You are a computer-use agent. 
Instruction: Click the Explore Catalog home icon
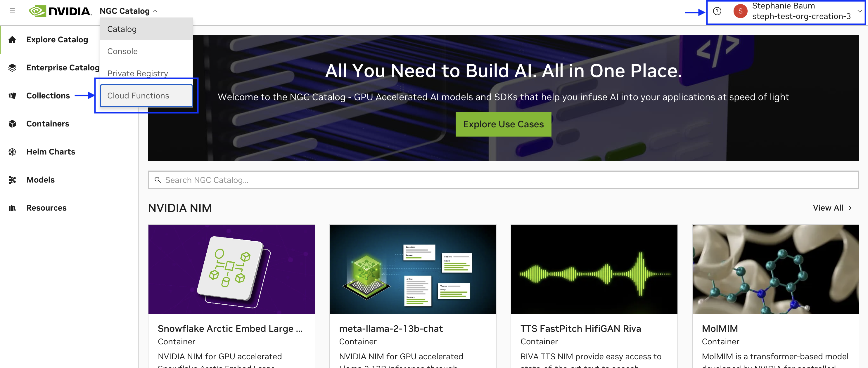13,40
